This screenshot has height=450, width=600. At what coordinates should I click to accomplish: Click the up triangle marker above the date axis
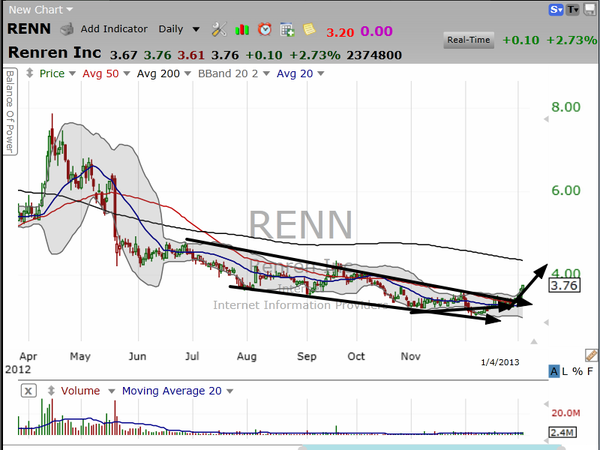point(534,341)
